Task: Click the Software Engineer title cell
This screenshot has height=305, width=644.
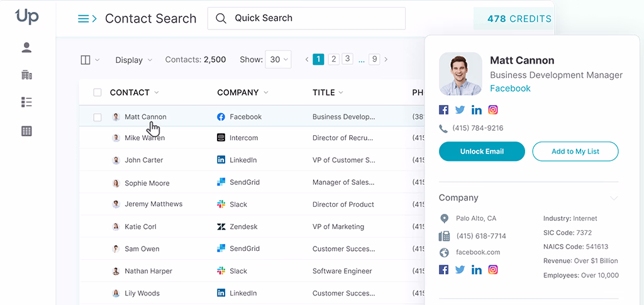Action: (342, 271)
